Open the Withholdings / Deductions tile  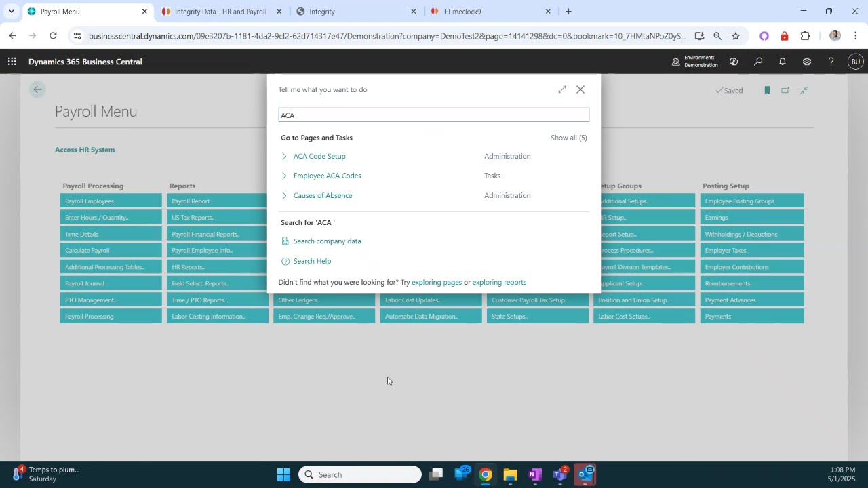pyautogui.click(x=752, y=234)
